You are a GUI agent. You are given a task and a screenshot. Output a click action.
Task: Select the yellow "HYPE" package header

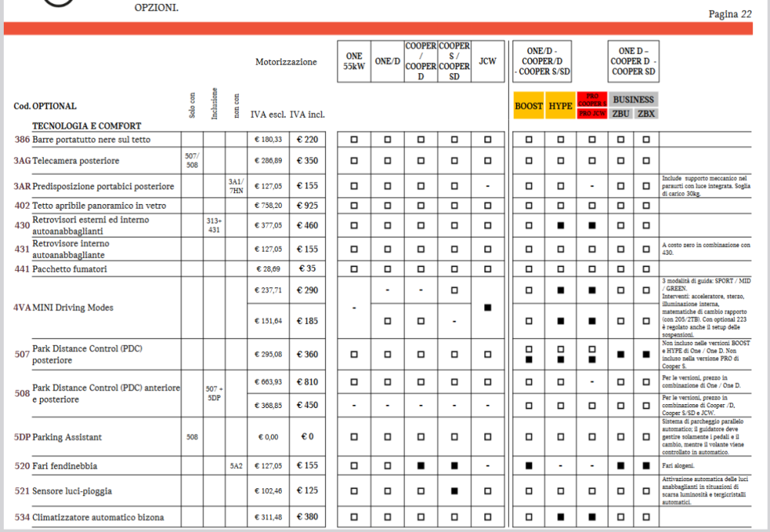[x=561, y=105]
